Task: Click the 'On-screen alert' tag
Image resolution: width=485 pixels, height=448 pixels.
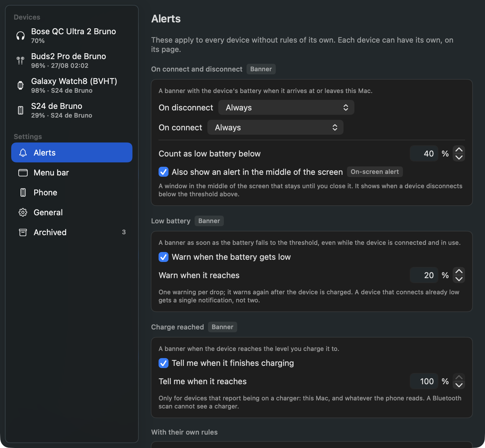Action: click(x=375, y=172)
